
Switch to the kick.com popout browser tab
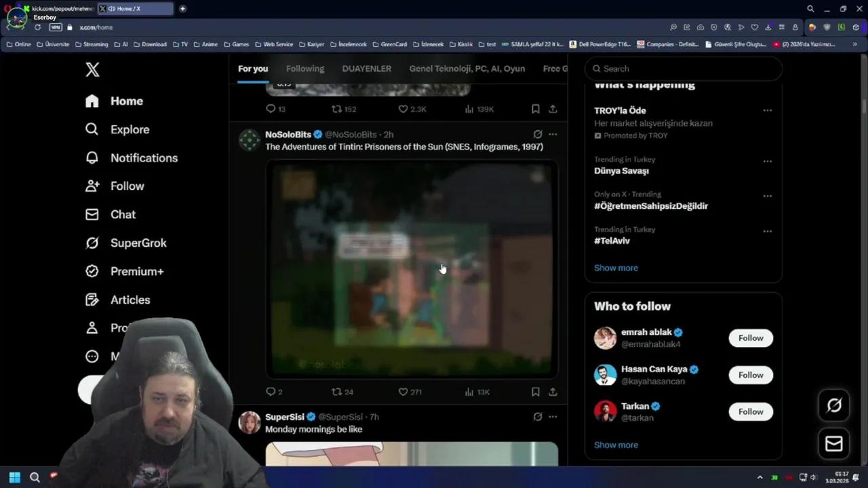(x=58, y=9)
